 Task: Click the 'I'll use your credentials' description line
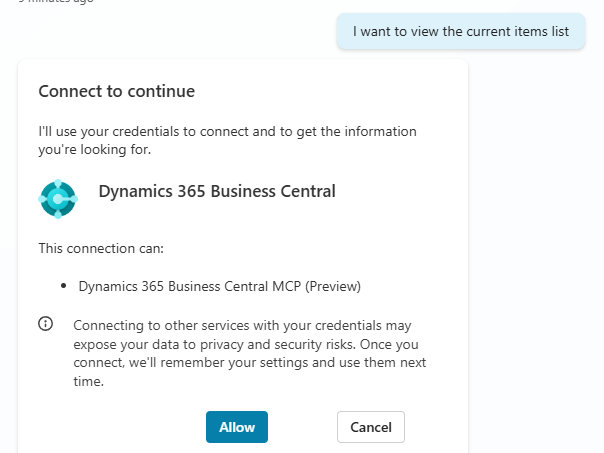pos(227,131)
